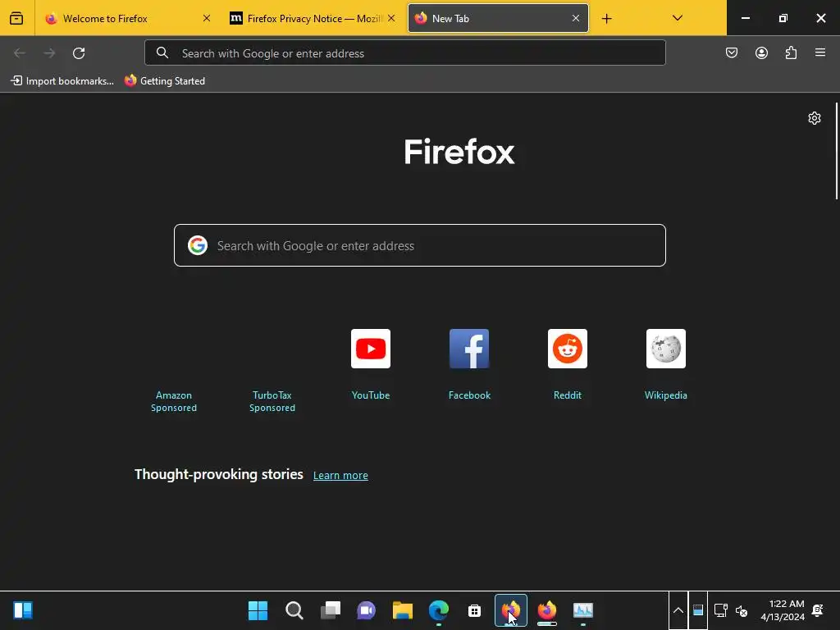Open Firefox View from tab bar
Image resolution: width=840 pixels, height=630 pixels.
pos(16,18)
